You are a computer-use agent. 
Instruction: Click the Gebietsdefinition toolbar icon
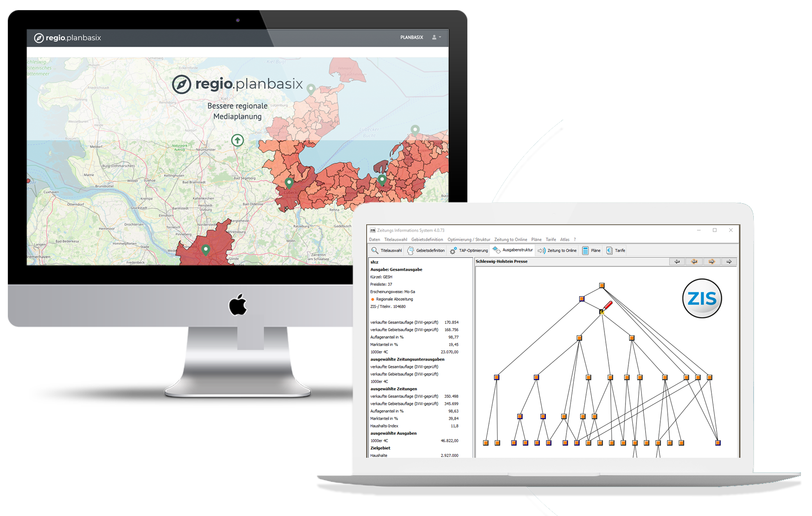[411, 250]
